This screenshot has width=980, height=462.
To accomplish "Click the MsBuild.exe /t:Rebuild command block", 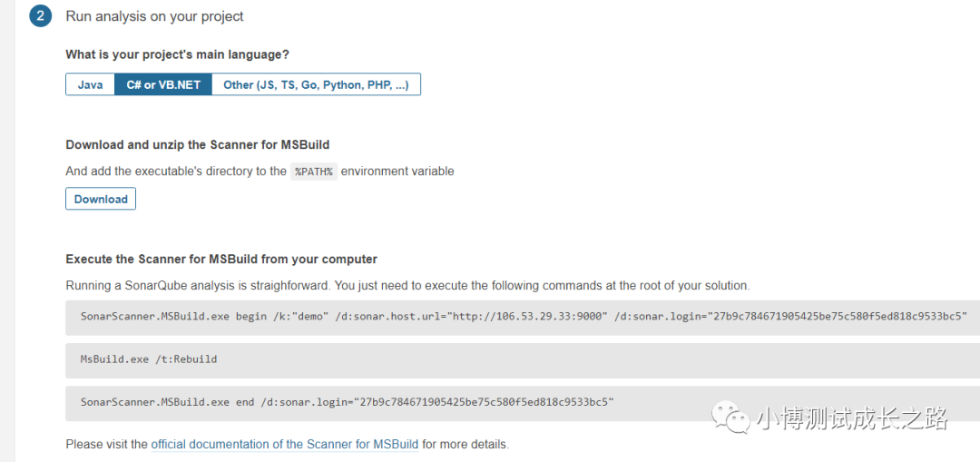I will pos(523,360).
